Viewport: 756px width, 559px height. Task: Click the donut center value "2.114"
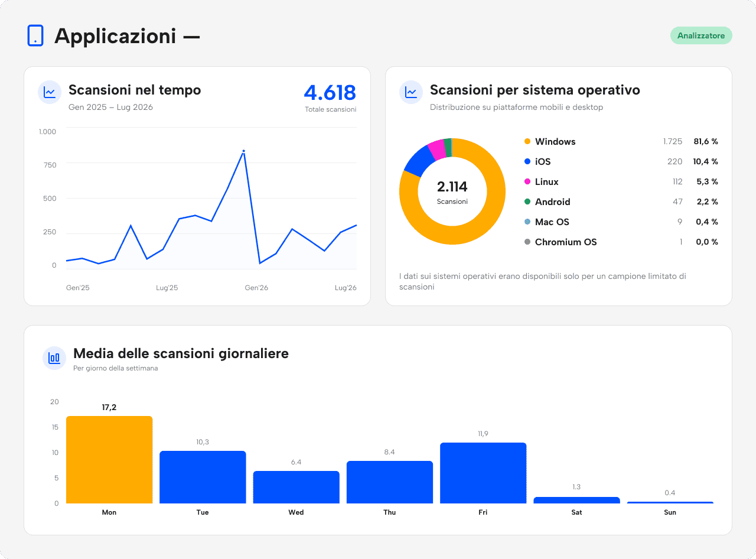pos(452,187)
